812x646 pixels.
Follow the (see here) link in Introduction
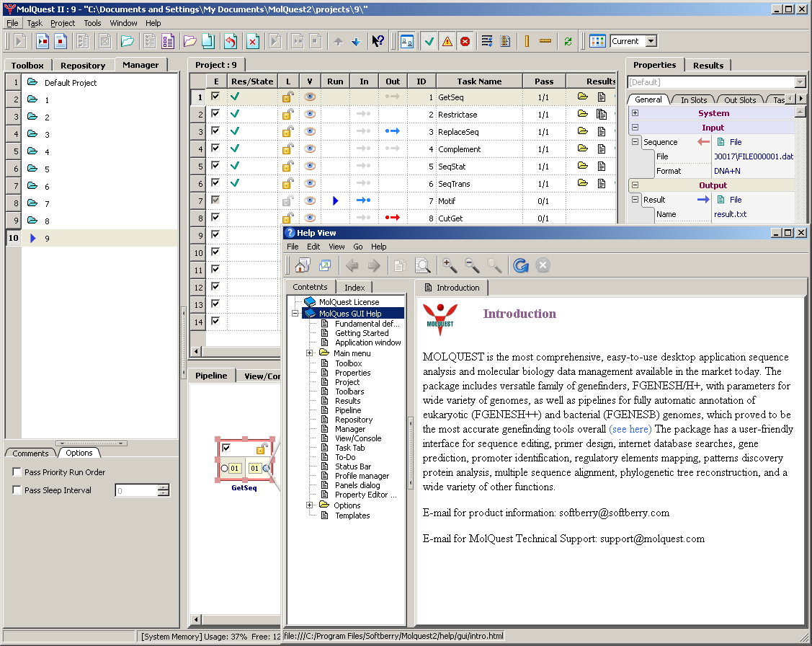630,429
